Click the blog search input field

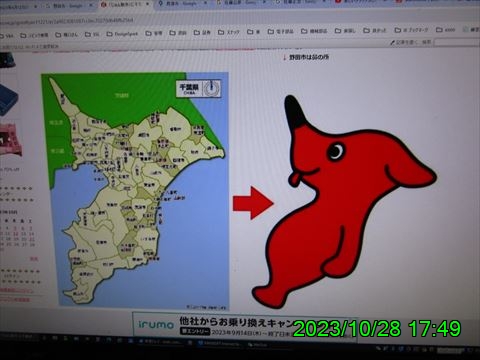tap(457, 42)
